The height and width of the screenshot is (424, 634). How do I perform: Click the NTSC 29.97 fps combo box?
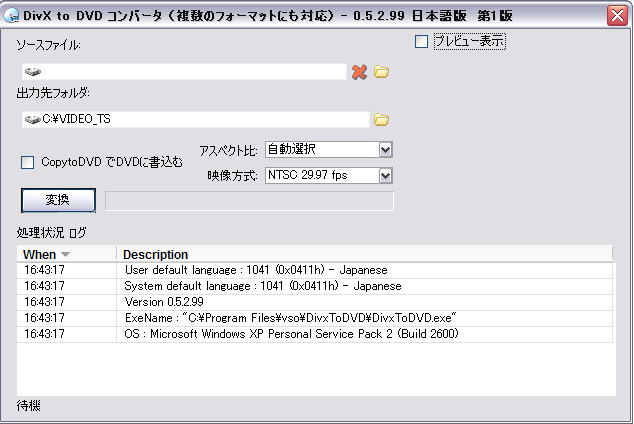coord(329,175)
